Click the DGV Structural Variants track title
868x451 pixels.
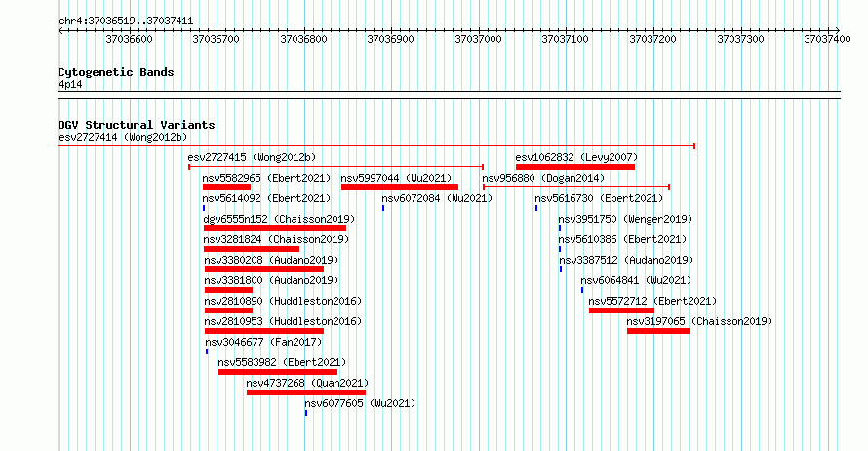pos(137,125)
